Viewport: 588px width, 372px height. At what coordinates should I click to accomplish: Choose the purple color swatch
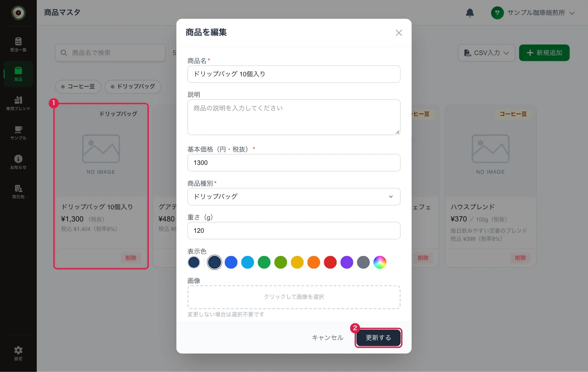347,262
